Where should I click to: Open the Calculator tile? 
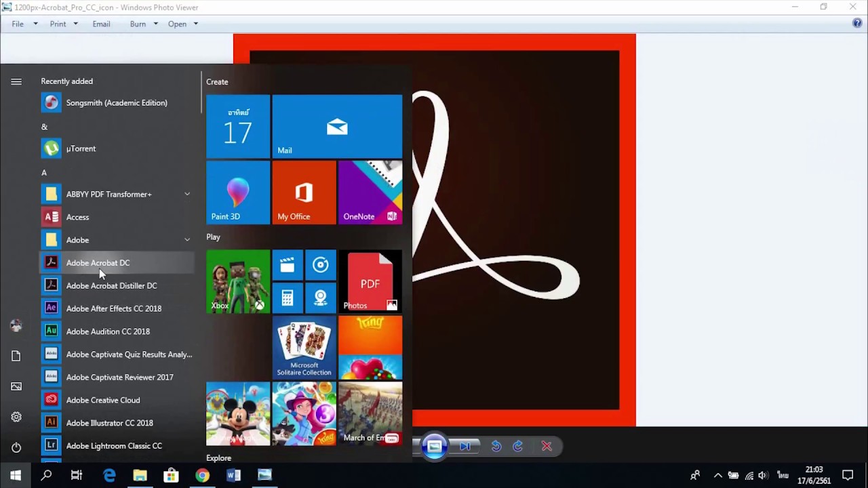point(288,298)
